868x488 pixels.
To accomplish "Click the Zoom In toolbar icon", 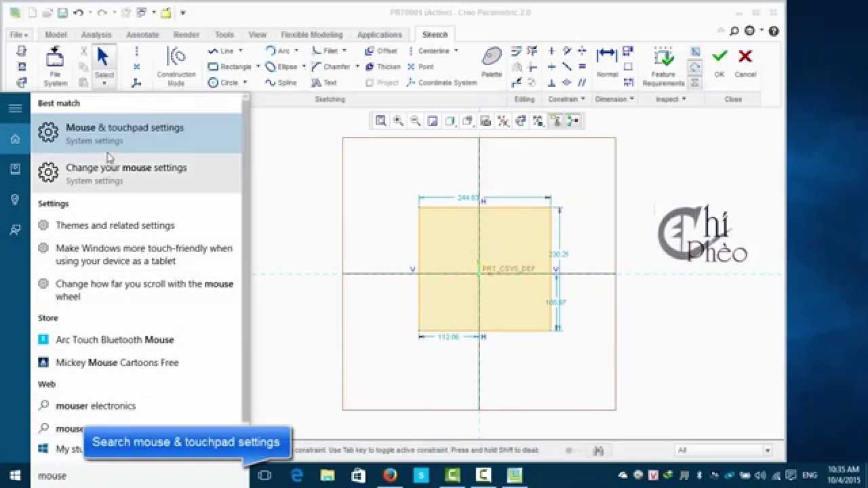I will (399, 121).
